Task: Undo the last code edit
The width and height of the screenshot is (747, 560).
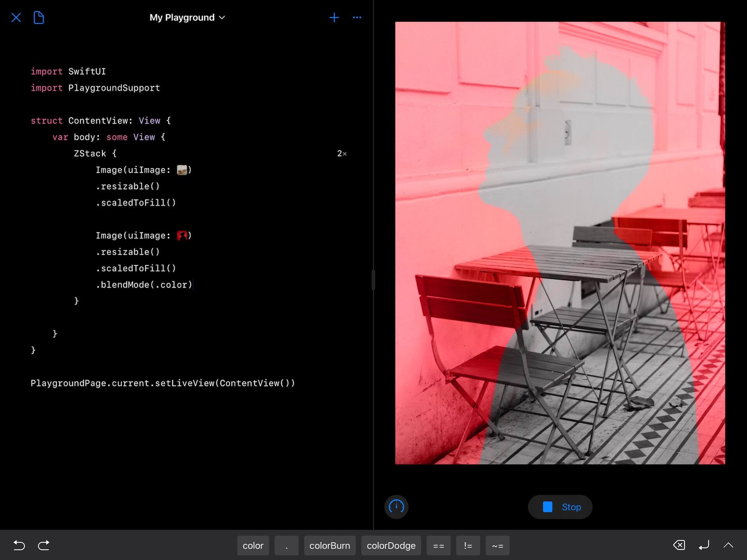Action: click(19, 546)
